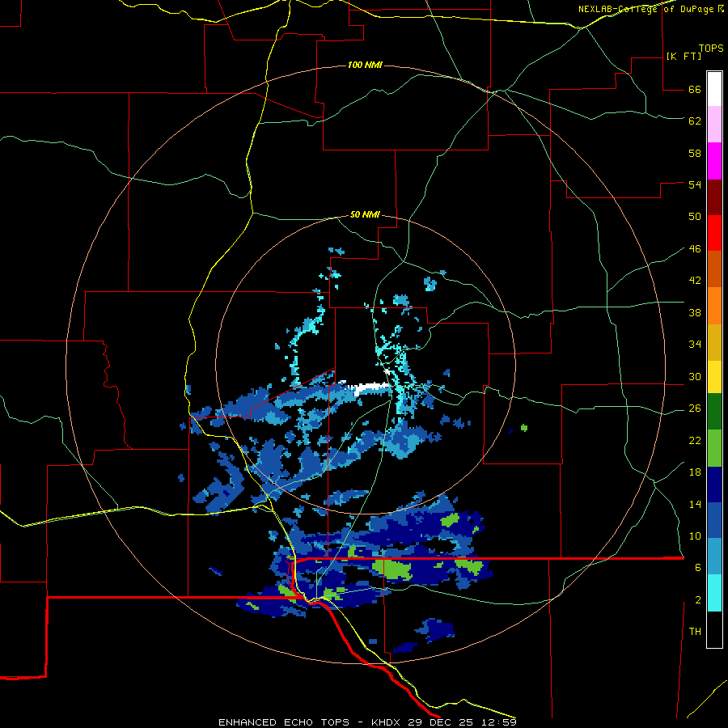Click the '22' legend value
This screenshot has height=728, width=728.
(695, 440)
